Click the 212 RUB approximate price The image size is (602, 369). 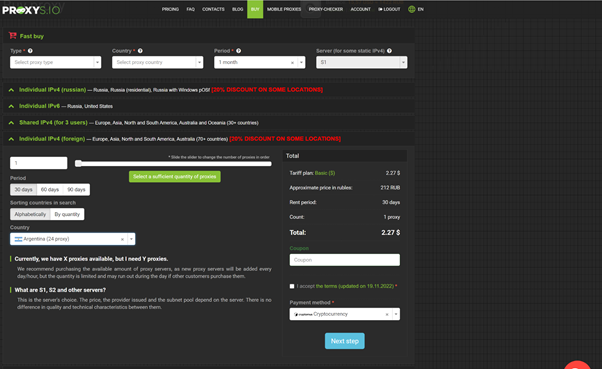point(390,188)
